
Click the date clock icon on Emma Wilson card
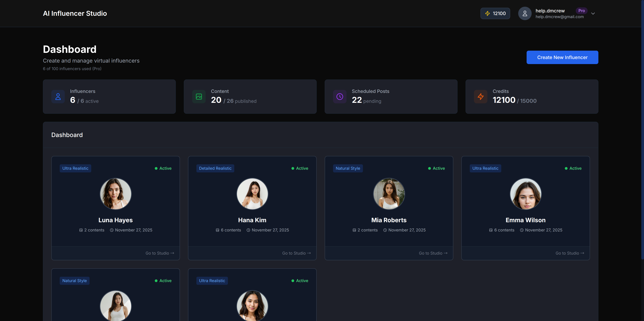point(522,230)
